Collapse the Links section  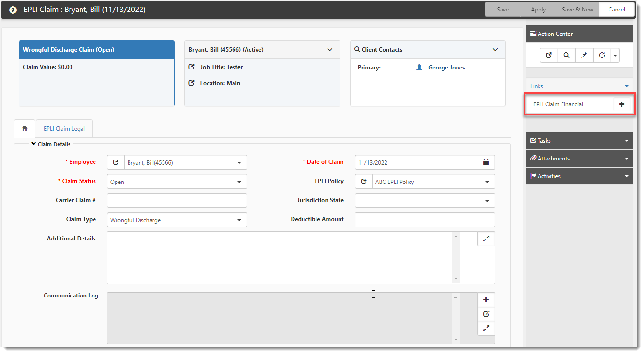pos(626,86)
